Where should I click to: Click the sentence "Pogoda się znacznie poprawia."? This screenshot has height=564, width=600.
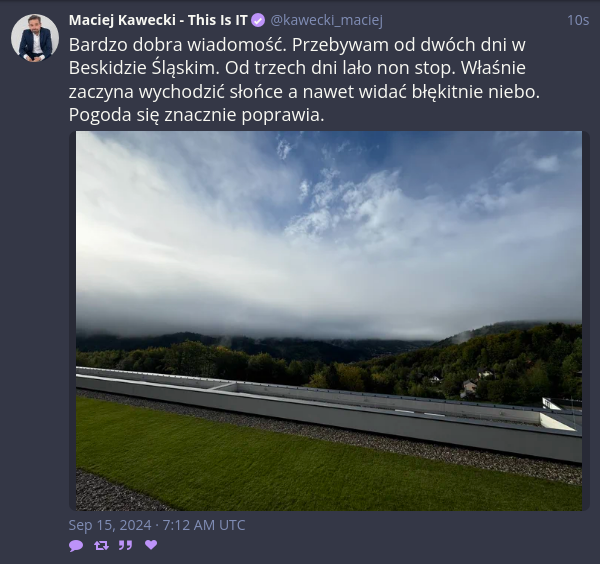pyautogui.click(x=196, y=115)
